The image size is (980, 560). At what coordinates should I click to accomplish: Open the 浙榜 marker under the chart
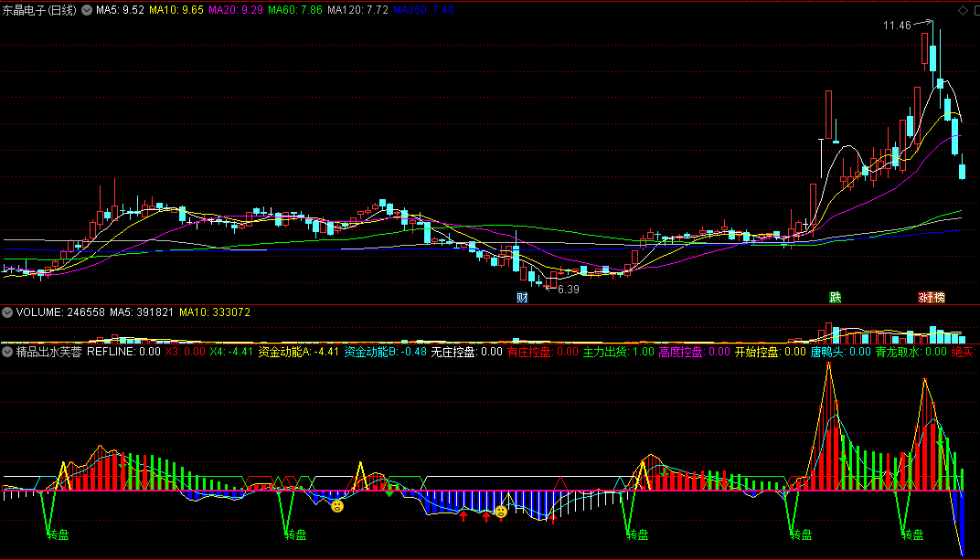pyautogui.click(x=932, y=297)
